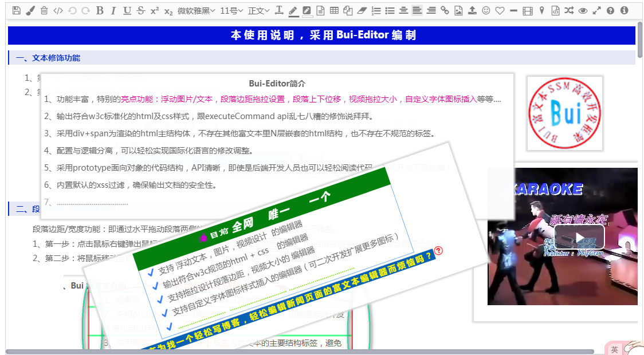644x355 pixels.
Task: Center align the paragraph
Action: click(x=403, y=11)
